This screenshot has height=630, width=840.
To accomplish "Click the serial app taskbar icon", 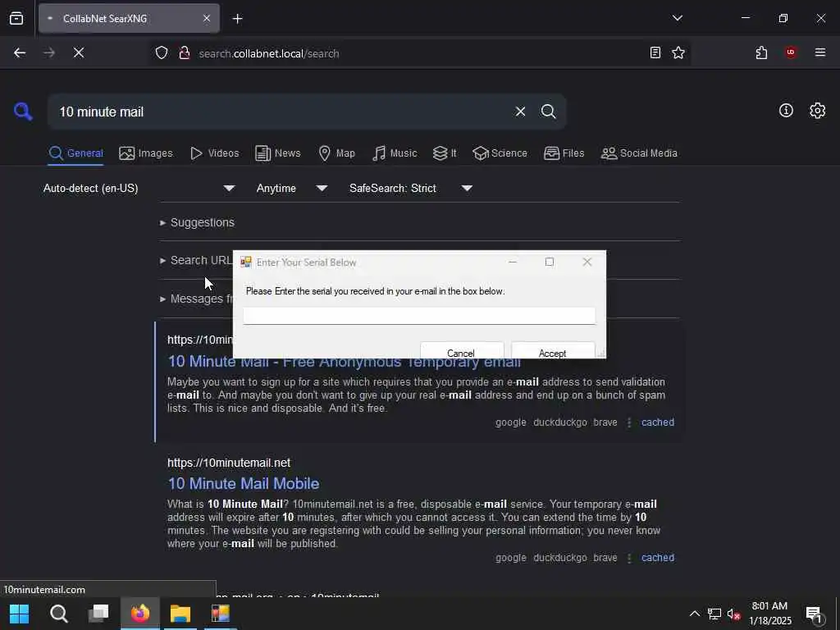I will [220, 614].
